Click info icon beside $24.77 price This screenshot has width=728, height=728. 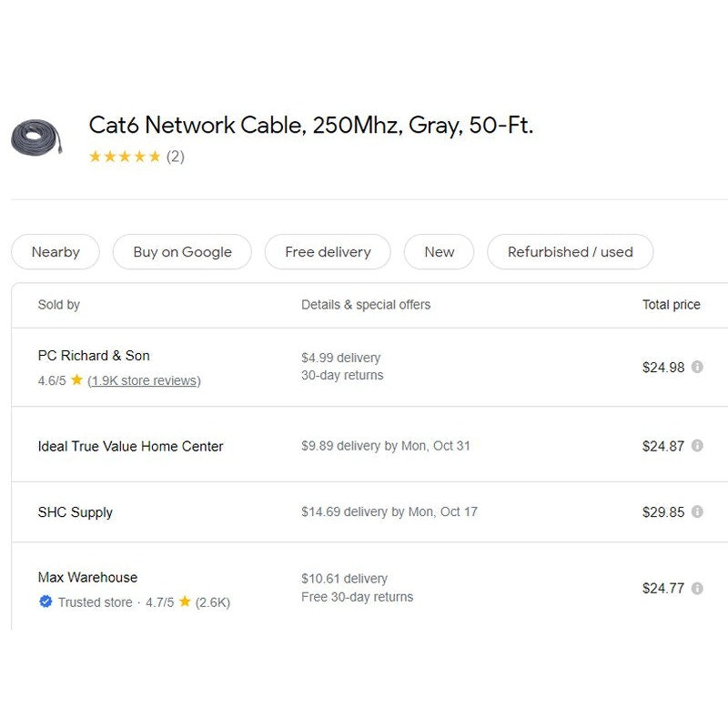pyautogui.click(x=697, y=588)
